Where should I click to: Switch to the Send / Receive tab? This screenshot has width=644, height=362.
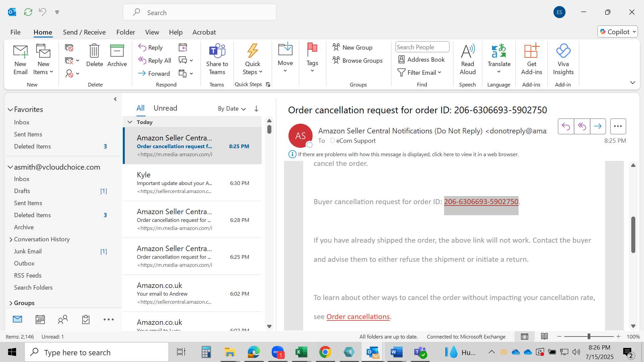click(84, 32)
